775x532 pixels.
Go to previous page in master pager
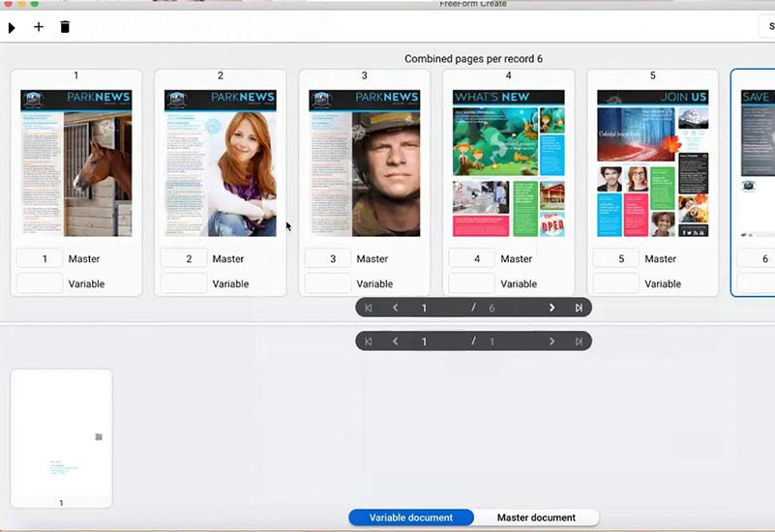click(395, 308)
